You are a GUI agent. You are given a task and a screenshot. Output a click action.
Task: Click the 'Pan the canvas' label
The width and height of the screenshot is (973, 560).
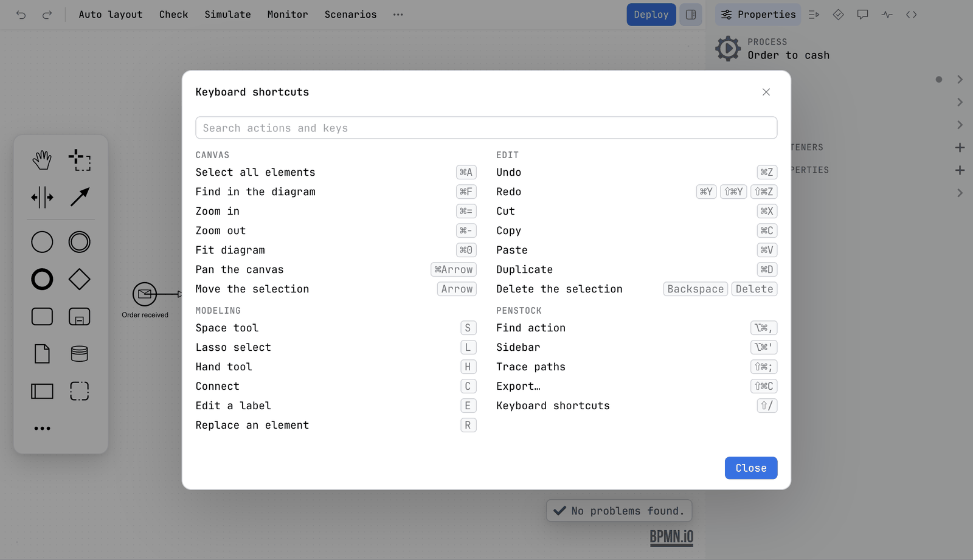click(240, 269)
